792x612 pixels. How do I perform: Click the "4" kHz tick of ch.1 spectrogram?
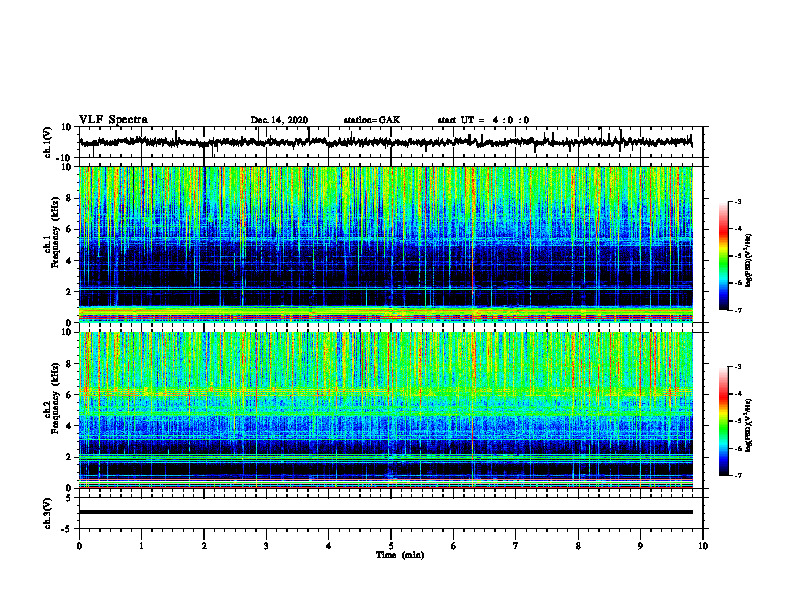click(69, 261)
